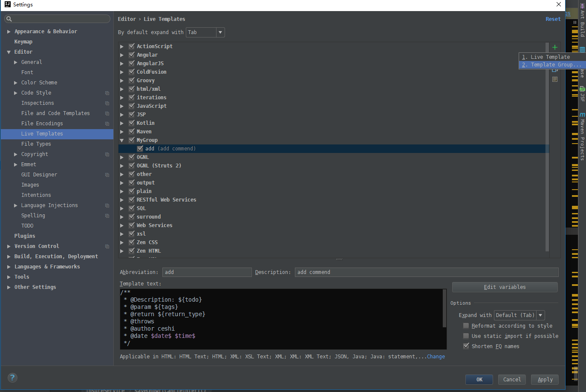586x392 pixels.
Task: Click project-level icon beside File Encodings
Action: click(x=107, y=124)
